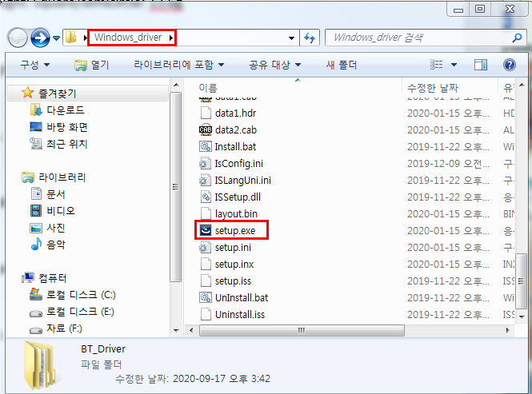Expand the 라이브러리에 포함 dropdown
The image size is (532, 394).
pos(179,65)
